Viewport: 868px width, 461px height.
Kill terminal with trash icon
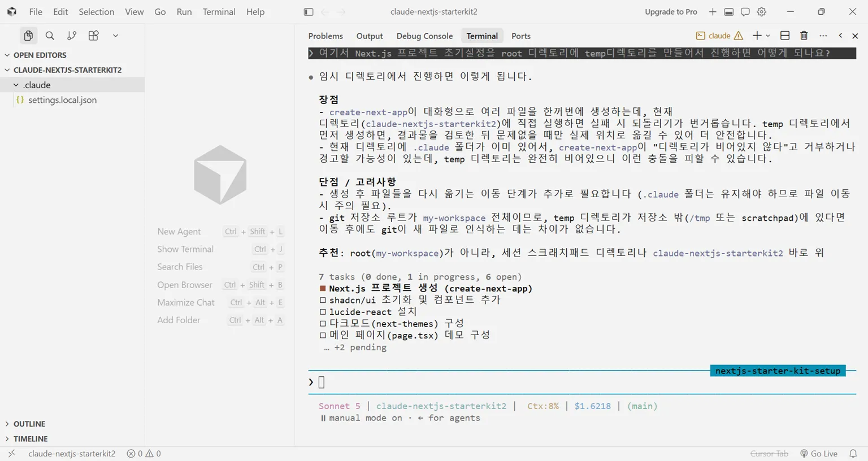pyautogui.click(x=804, y=36)
